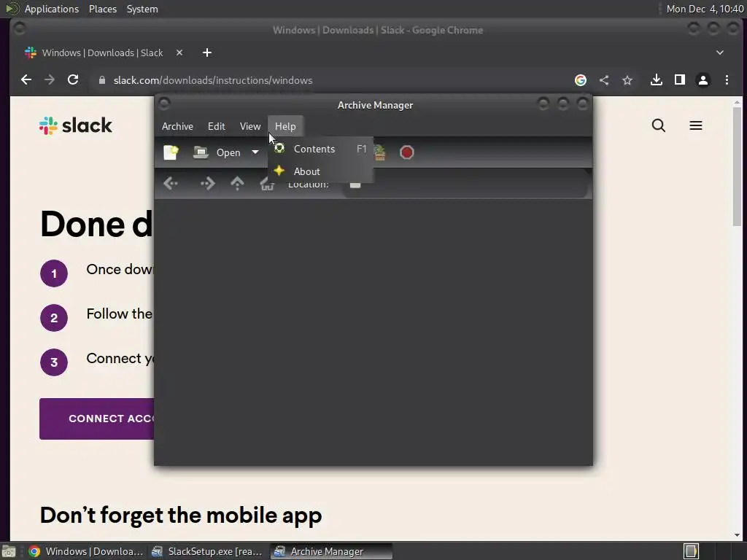Image resolution: width=747 pixels, height=560 pixels.
Task: Open a new Chrome tab
Action: (206, 52)
